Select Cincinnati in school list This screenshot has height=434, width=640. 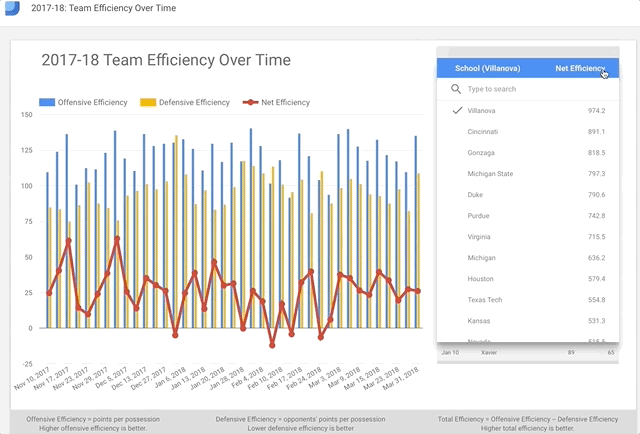[528, 131]
